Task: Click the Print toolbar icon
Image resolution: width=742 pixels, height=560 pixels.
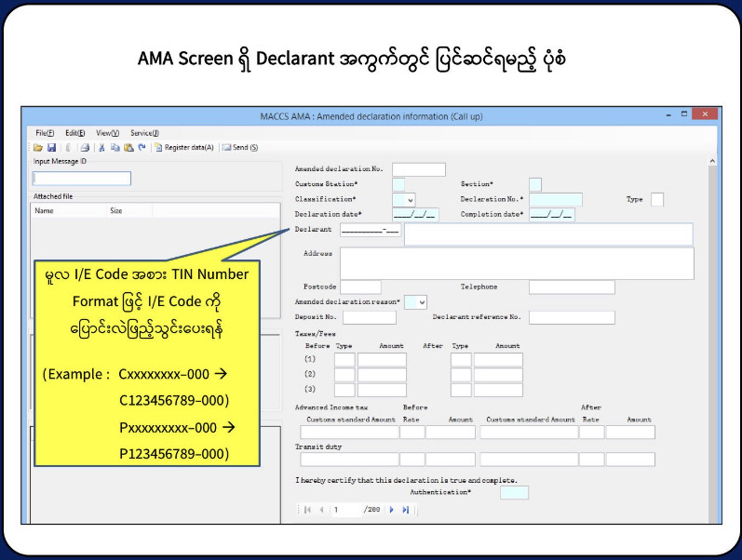Action: pyautogui.click(x=85, y=148)
